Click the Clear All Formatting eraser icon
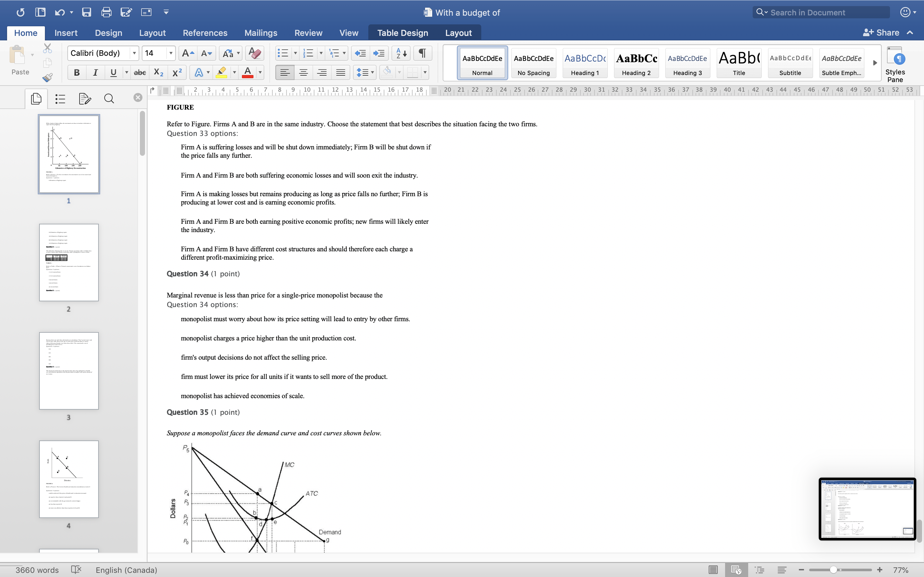The height and width of the screenshot is (577, 924). pyautogui.click(x=255, y=53)
